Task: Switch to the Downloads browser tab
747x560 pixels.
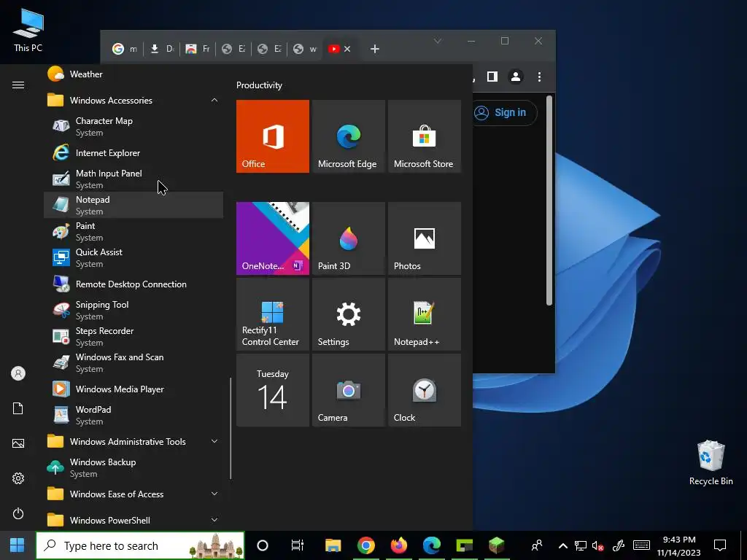Action: pos(162,49)
